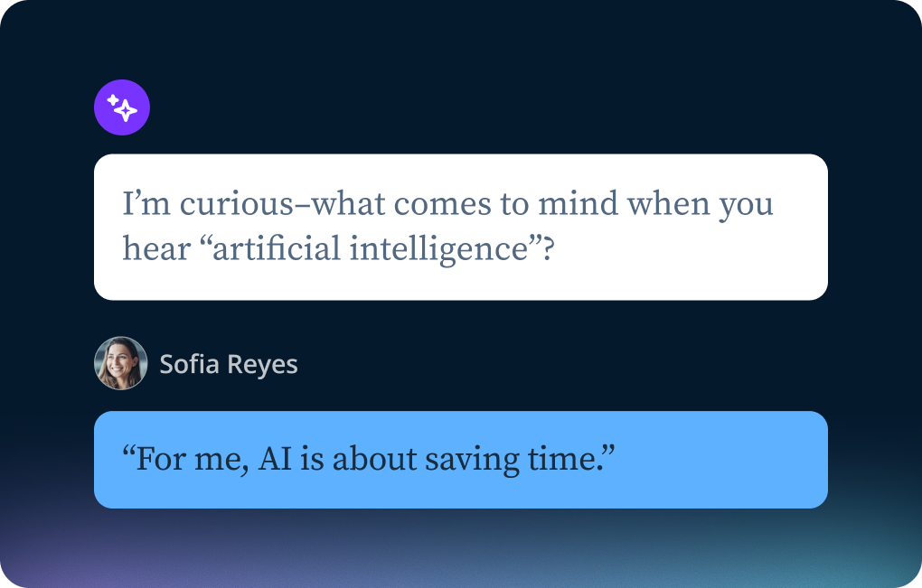Screen dimensions: 922x588
Task: Click the word "AI" in Sofia's reply
Action: click(274, 460)
